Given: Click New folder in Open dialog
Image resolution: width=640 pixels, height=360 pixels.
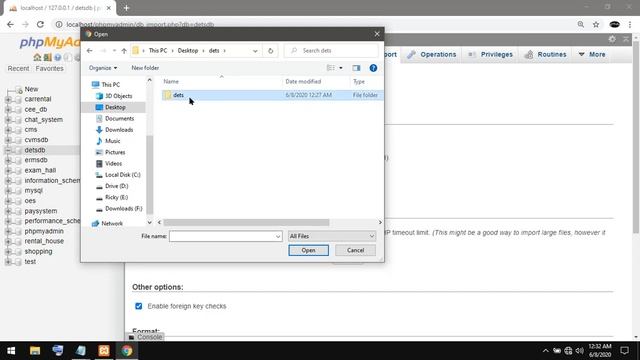Looking at the screenshot, I should [x=145, y=68].
